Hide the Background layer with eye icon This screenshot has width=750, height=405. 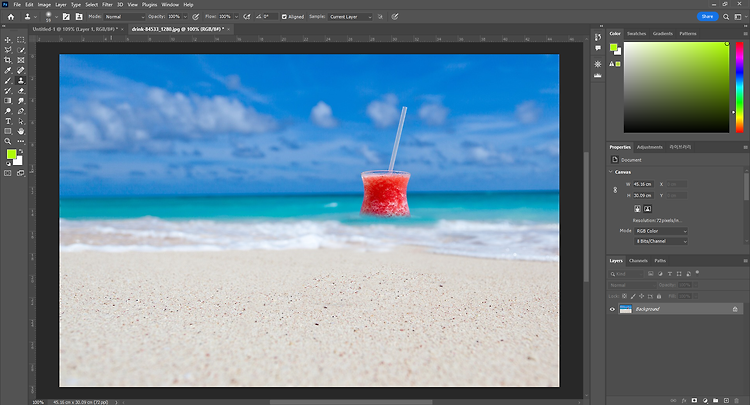pyautogui.click(x=613, y=310)
